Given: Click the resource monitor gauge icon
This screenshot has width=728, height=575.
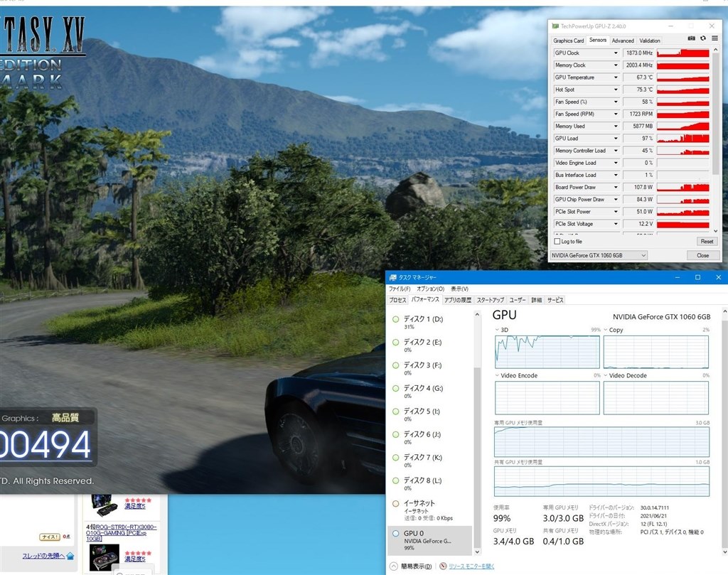Looking at the screenshot, I should point(443,566).
